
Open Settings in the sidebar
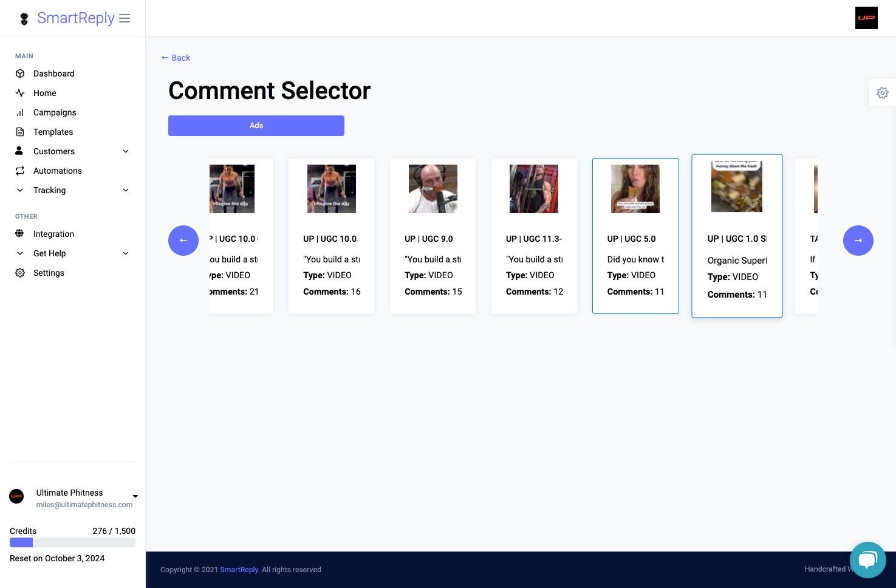click(49, 273)
